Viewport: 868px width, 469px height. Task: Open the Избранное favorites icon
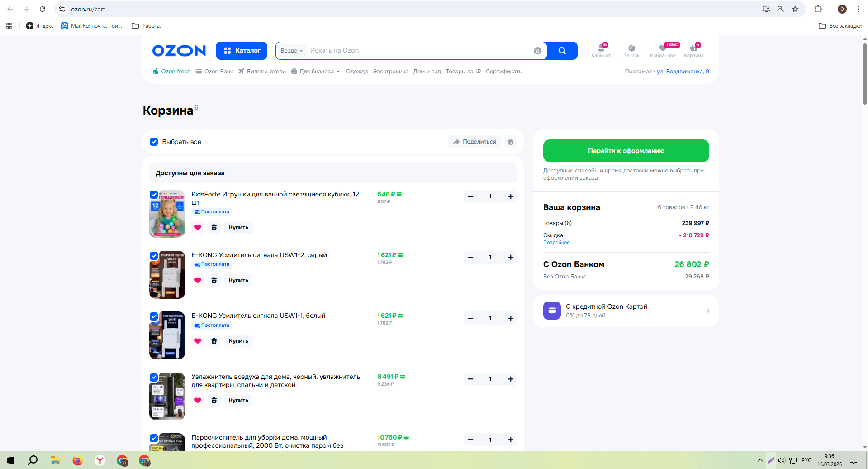pyautogui.click(x=663, y=50)
